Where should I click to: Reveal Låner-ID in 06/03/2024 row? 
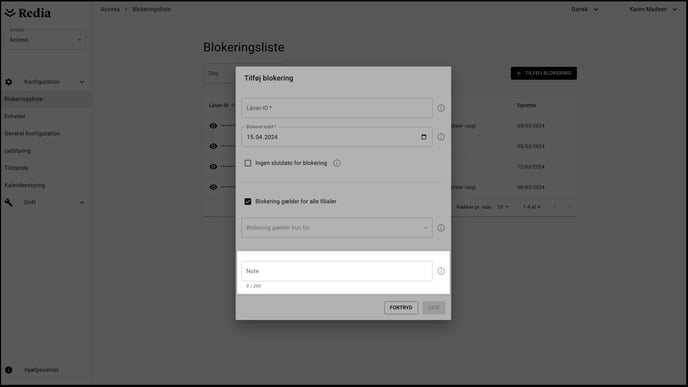coord(213,187)
